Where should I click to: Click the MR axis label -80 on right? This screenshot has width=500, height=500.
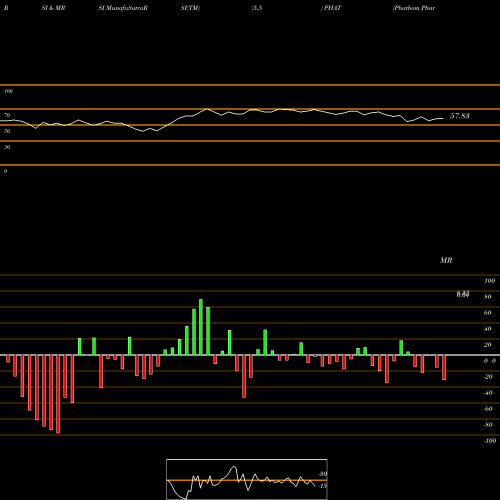488,425
